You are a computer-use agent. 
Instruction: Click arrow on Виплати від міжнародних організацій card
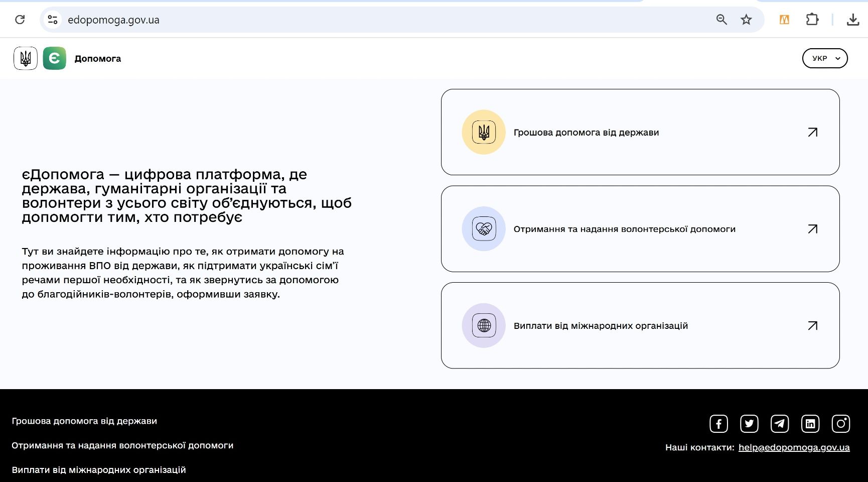(x=812, y=326)
